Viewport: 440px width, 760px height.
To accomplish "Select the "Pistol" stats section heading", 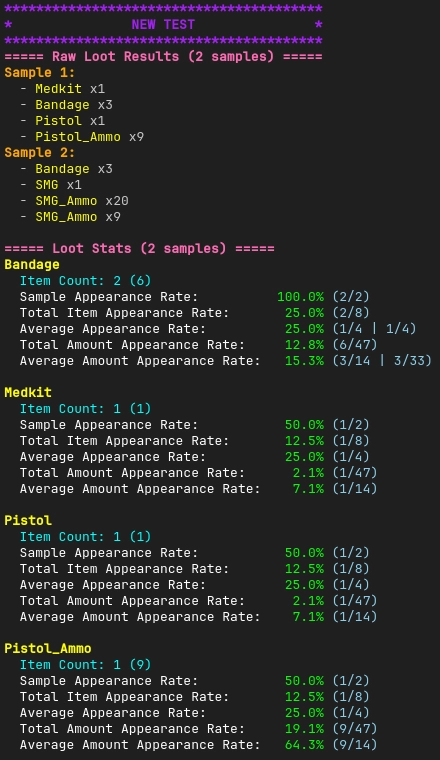I will 28,520.
